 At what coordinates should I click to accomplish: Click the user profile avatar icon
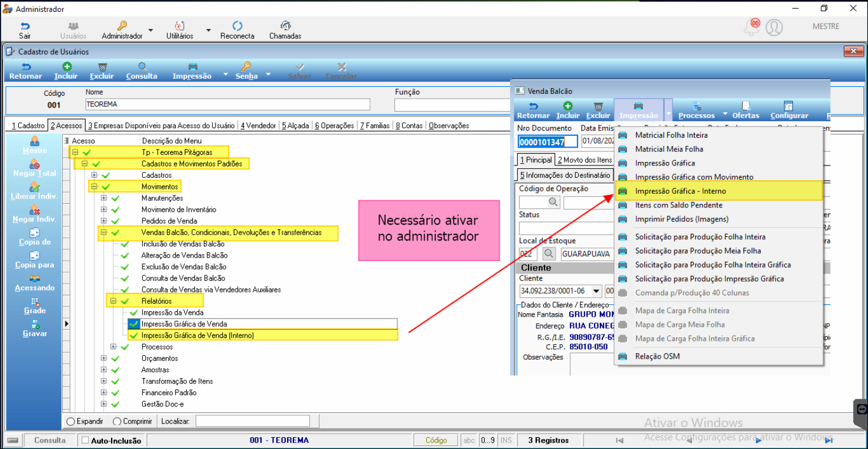(x=774, y=27)
